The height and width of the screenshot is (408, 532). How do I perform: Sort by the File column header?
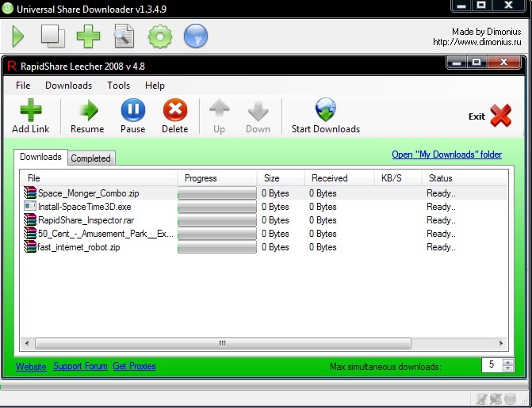[99, 178]
